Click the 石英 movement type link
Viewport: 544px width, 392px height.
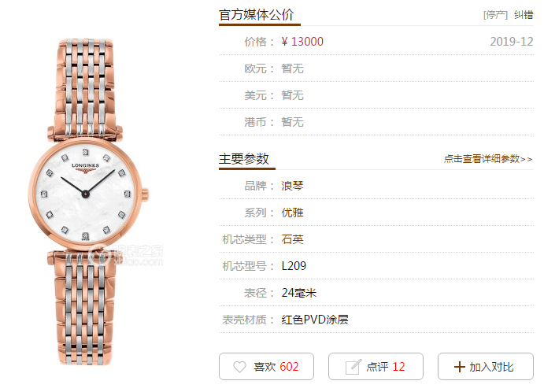(292, 239)
